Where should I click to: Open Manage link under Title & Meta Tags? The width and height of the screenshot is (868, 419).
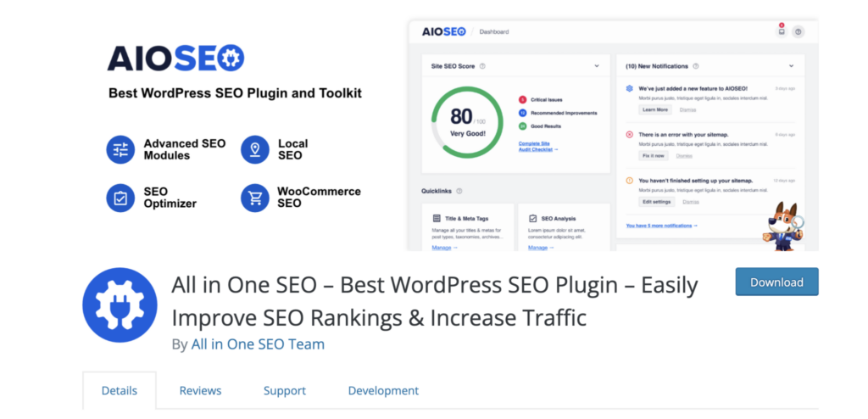(x=444, y=248)
